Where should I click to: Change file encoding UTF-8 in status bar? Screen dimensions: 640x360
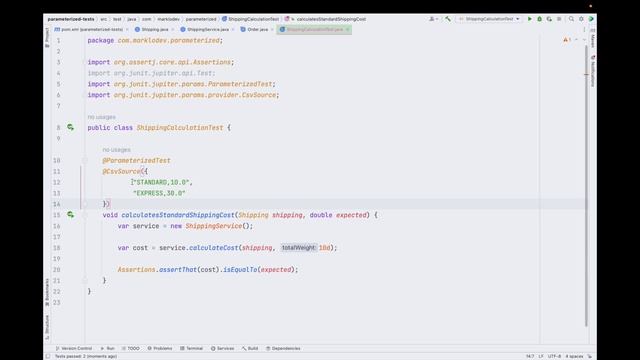coord(554,356)
